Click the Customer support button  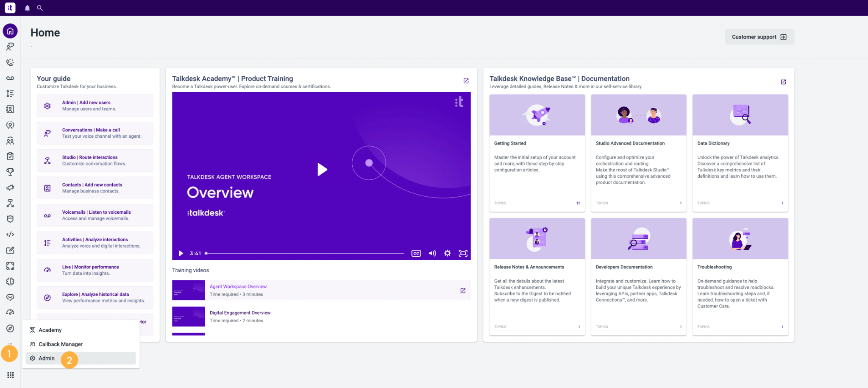759,37
